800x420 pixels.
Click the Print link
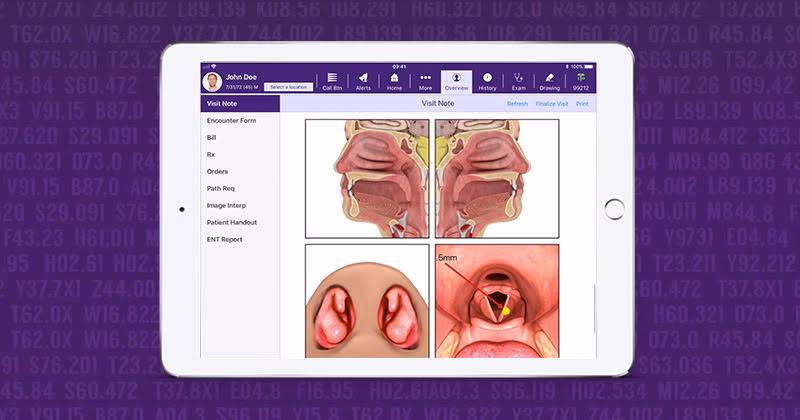(x=582, y=104)
